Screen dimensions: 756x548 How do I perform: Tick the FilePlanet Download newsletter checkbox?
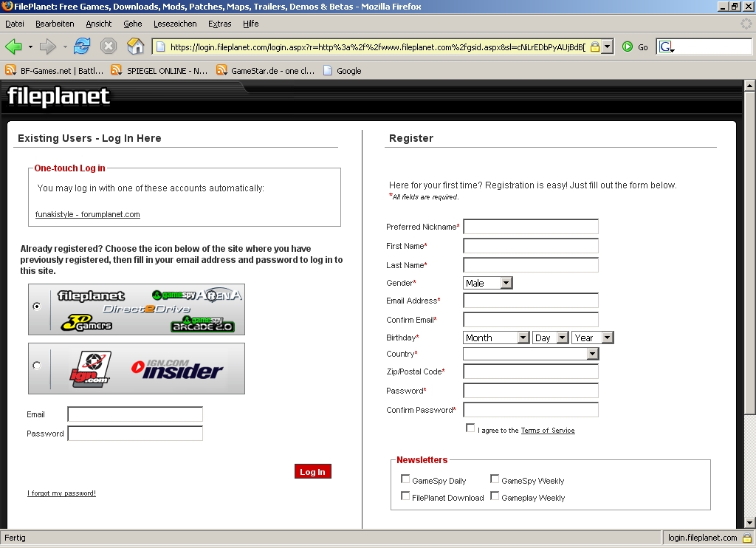point(405,496)
